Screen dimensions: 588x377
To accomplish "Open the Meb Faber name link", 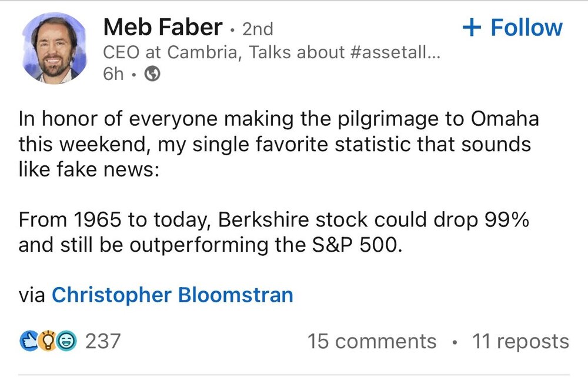I will [x=162, y=26].
